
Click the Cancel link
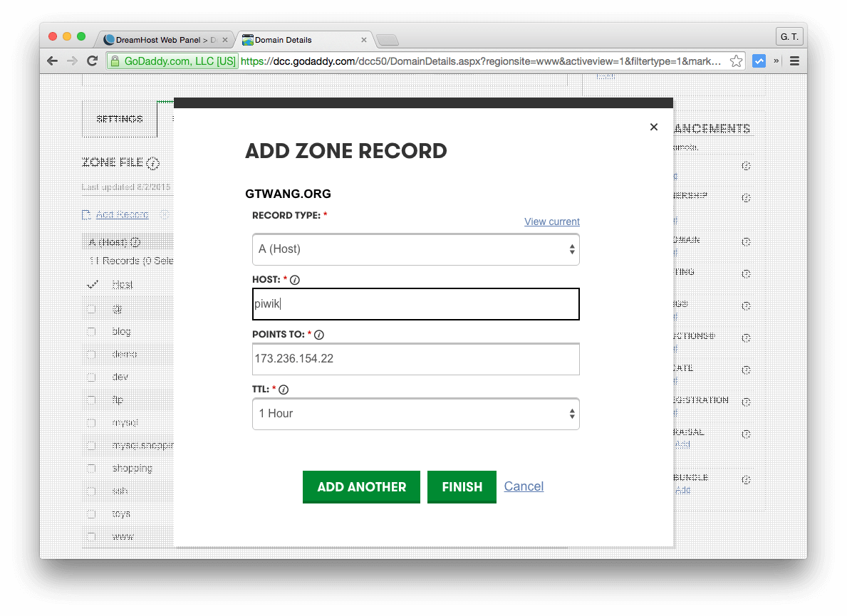tap(524, 486)
